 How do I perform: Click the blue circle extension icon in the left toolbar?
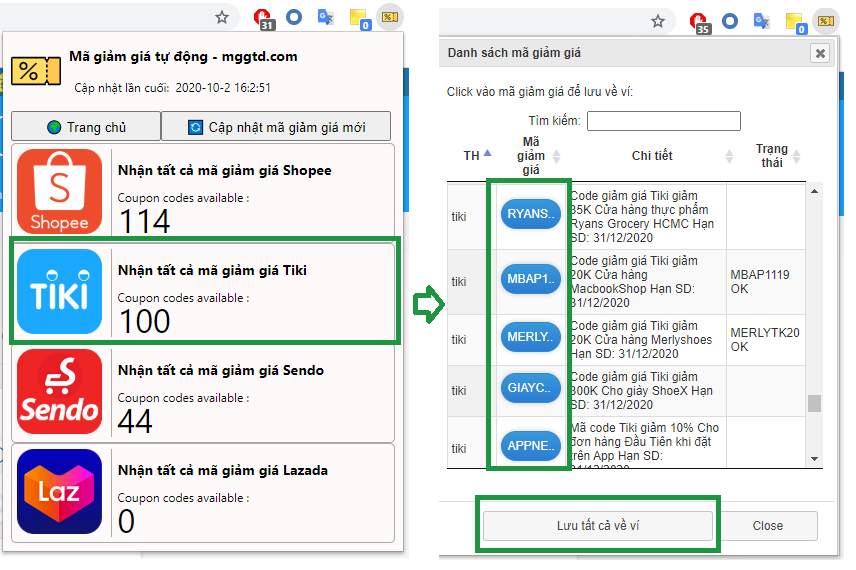pyautogui.click(x=294, y=17)
